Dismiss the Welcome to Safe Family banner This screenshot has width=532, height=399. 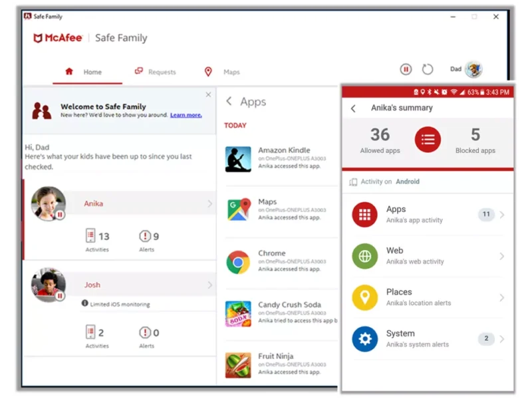(208, 95)
